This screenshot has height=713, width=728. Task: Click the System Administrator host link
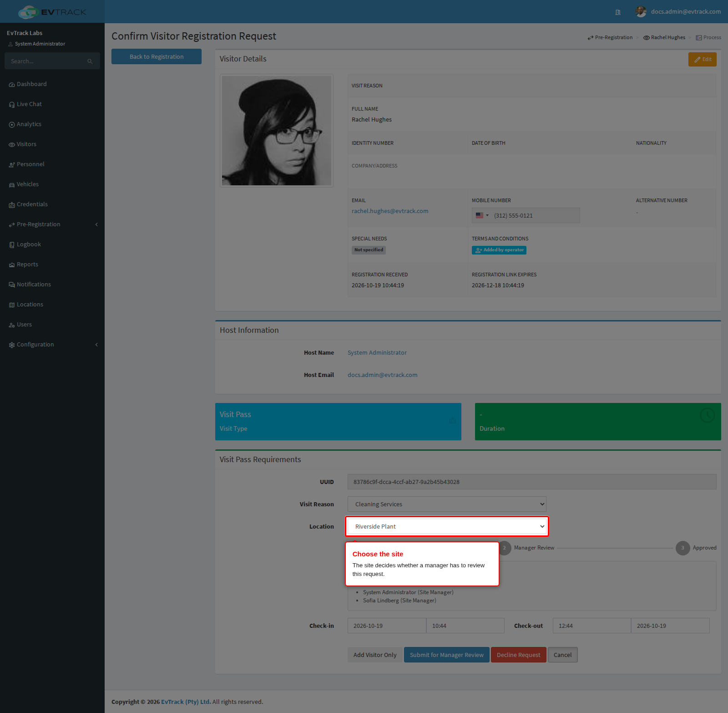(377, 353)
